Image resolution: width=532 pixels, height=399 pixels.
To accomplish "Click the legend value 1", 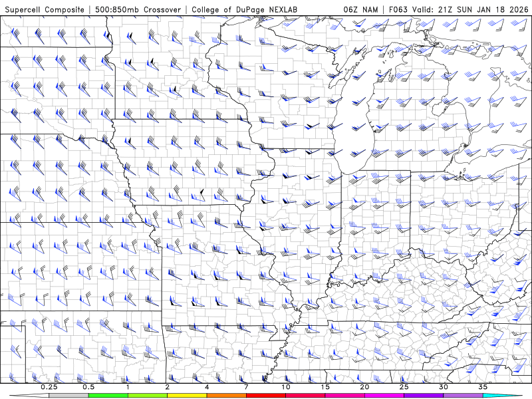I will [128, 387].
